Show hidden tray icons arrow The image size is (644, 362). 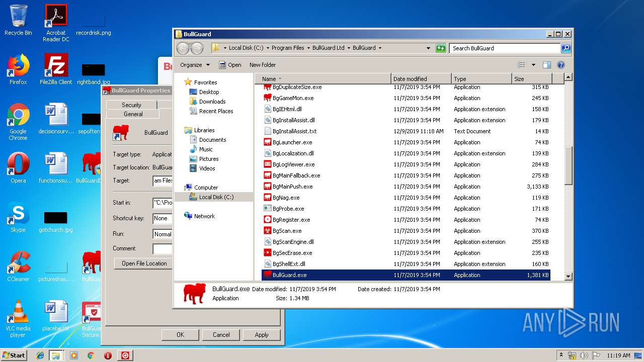pyautogui.click(x=561, y=355)
